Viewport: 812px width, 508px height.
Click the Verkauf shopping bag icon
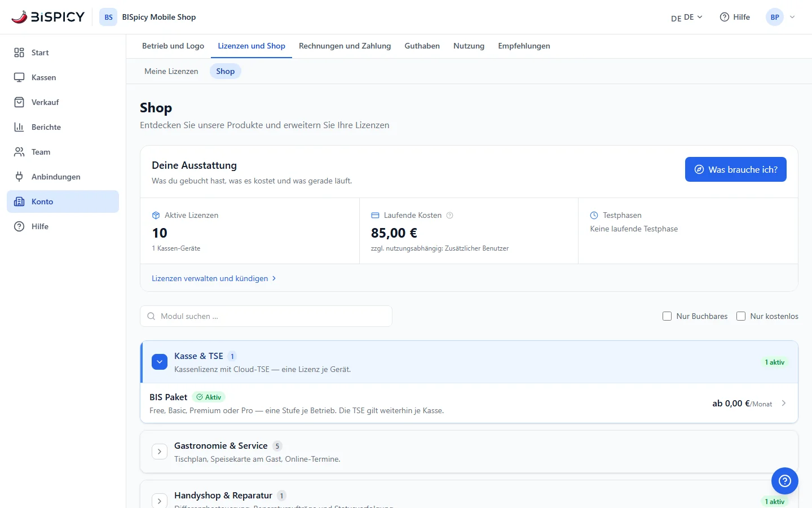pos(19,102)
